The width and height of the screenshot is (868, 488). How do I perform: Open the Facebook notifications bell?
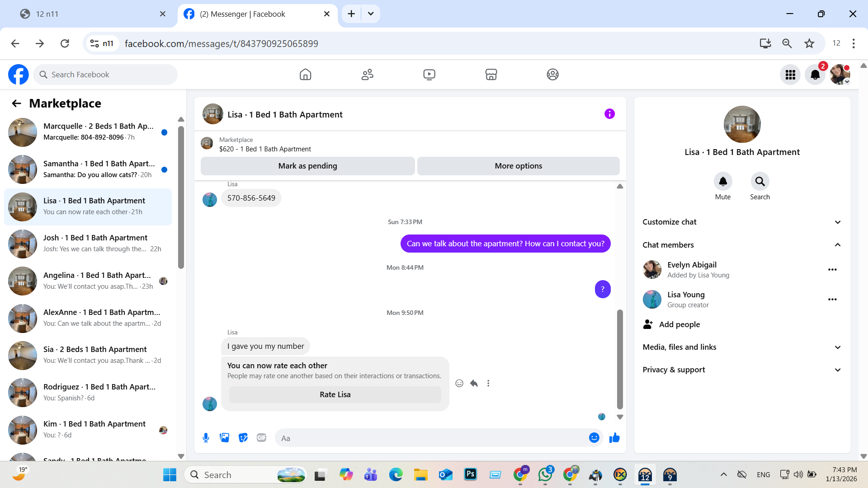pyautogui.click(x=815, y=75)
